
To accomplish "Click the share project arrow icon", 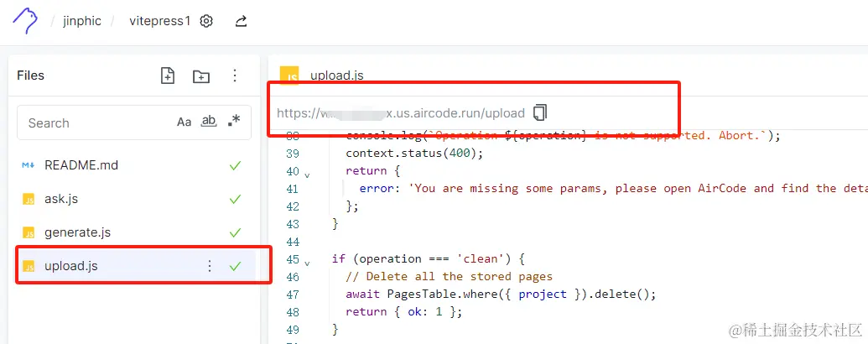I will pyautogui.click(x=241, y=22).
